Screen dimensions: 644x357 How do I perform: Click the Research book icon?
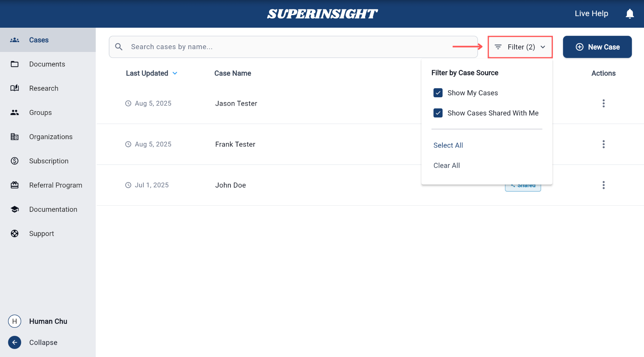(x=14, y=88)
